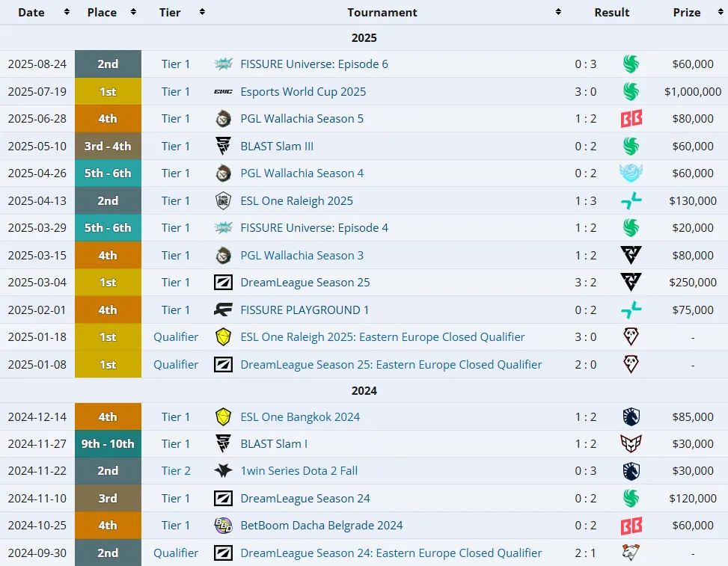Open Esports World Cup 2025 link
Image resolution: width=728 pixels, height=566 pixels.
coord(303,92)
